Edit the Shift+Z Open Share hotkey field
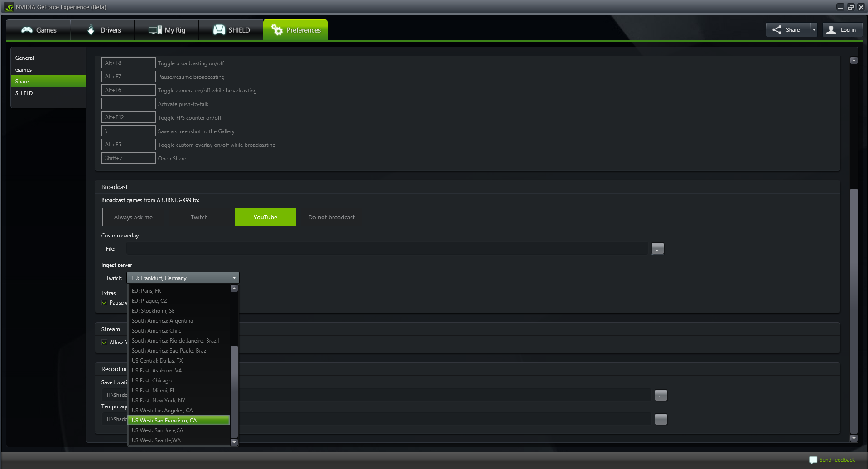Screen dimensions: 868x469 129,158
